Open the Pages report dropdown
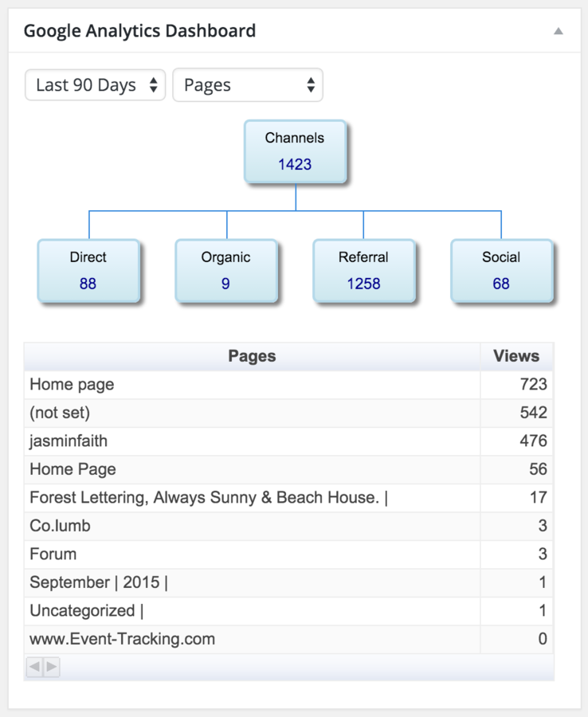Image resolution: width=588 pixels, height=717 pixels. (x=248, y=85)
